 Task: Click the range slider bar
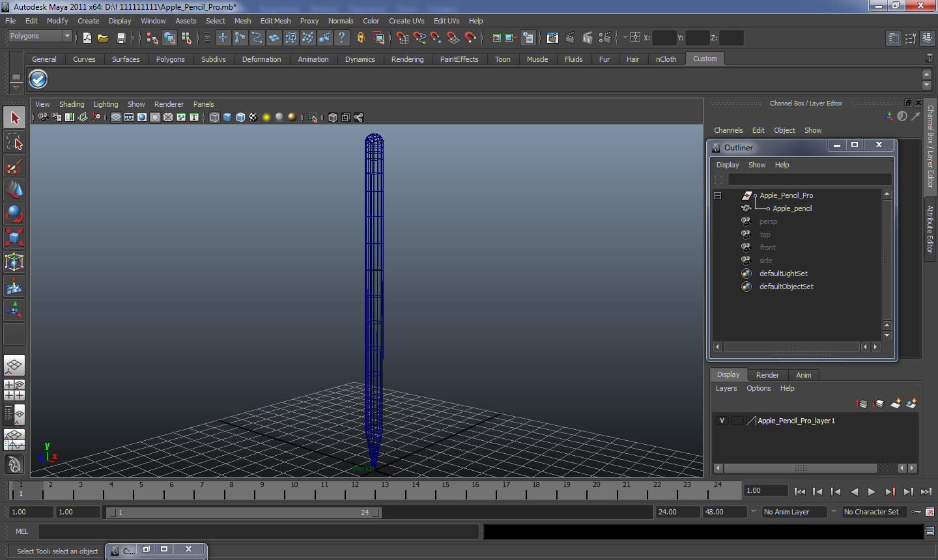click(244, 512)
